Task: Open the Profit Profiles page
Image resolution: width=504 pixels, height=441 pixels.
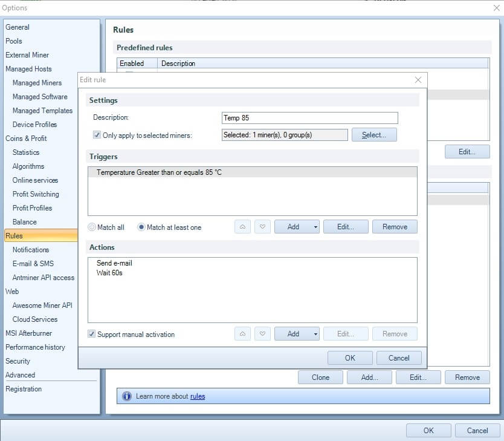Action: [32, 207]
